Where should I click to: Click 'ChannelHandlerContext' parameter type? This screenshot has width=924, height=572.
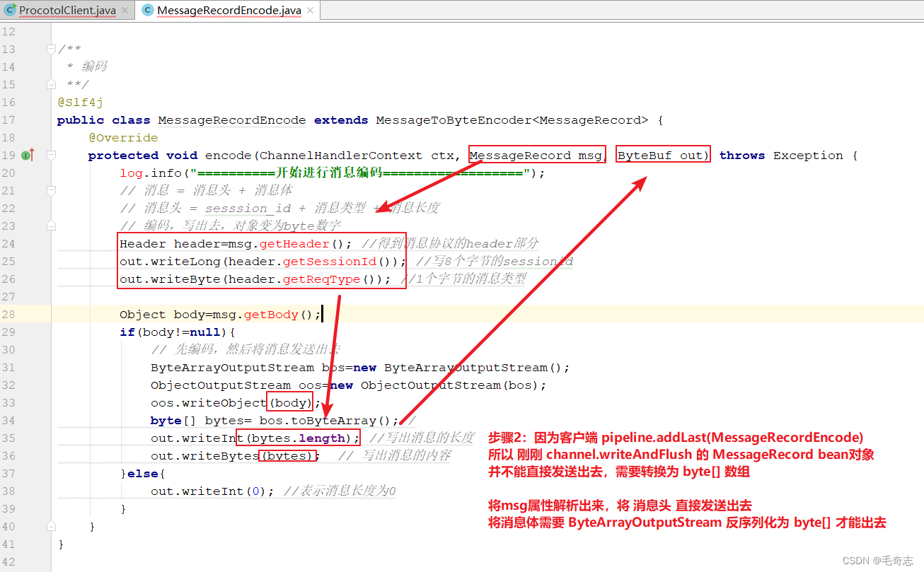point(342,155)
